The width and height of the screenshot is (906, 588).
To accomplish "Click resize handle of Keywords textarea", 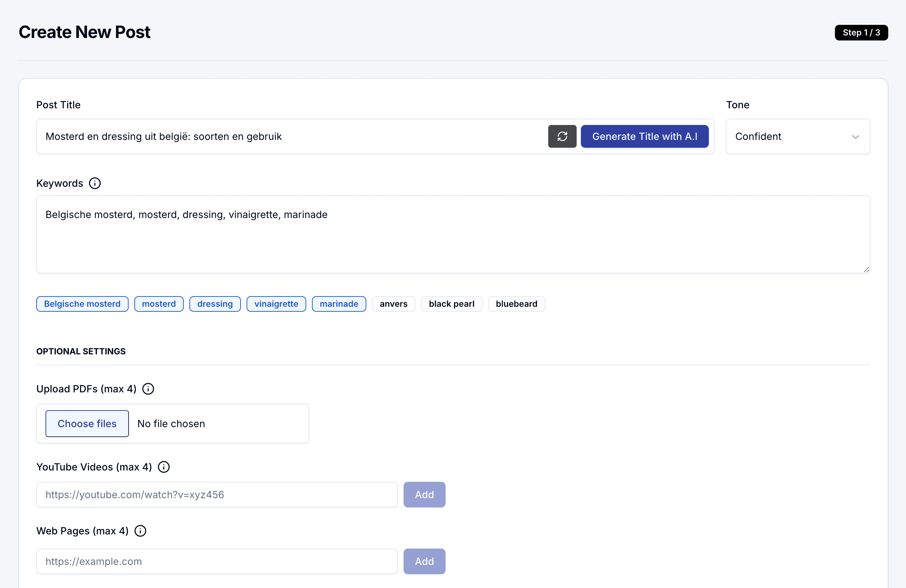I will point(866,269).
